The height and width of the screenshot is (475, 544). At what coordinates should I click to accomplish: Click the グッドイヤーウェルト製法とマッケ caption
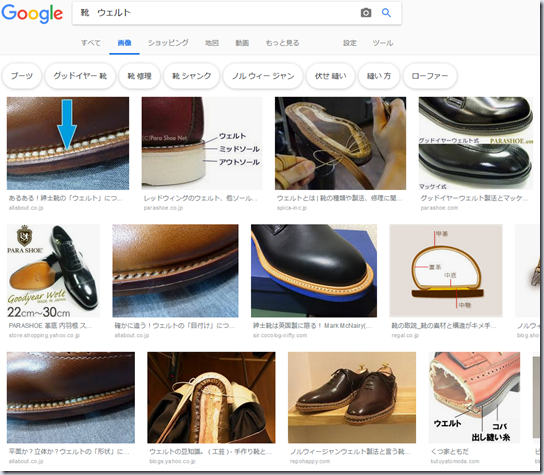474,198
